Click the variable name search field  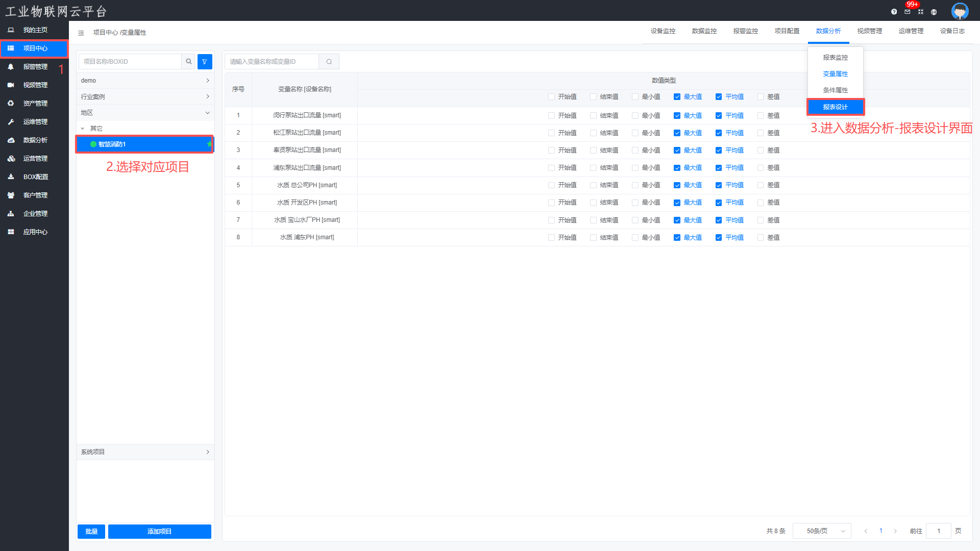(272, 62)
